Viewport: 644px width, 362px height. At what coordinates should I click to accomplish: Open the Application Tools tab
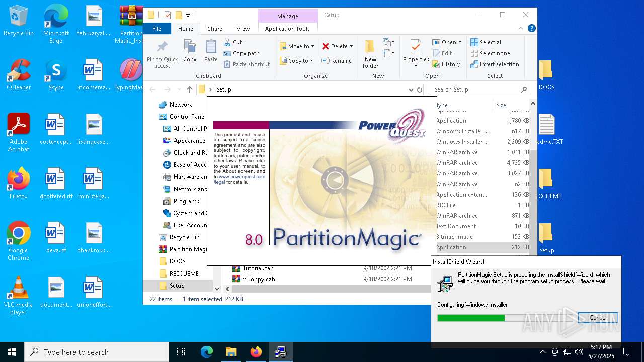click(x=287, y=29)
